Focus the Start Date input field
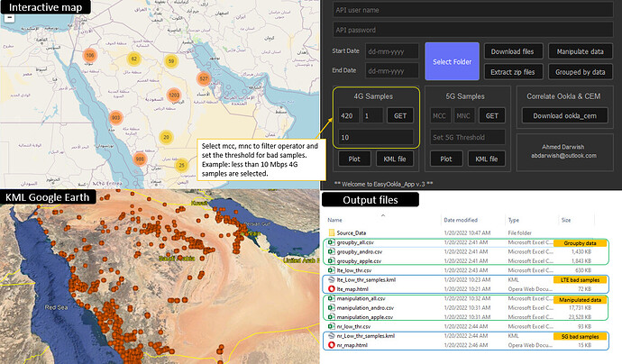 [391, 51]
